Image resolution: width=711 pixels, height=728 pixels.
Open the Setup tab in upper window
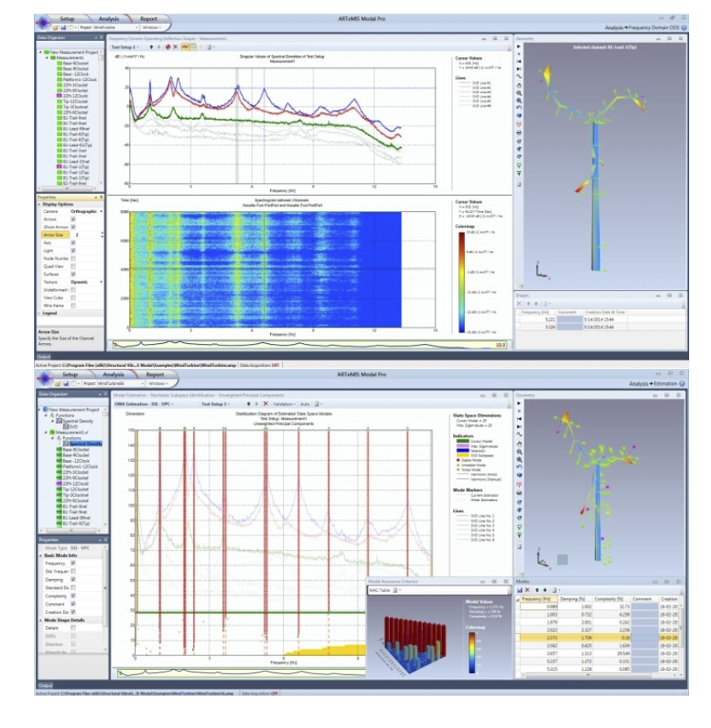(67, 17)
